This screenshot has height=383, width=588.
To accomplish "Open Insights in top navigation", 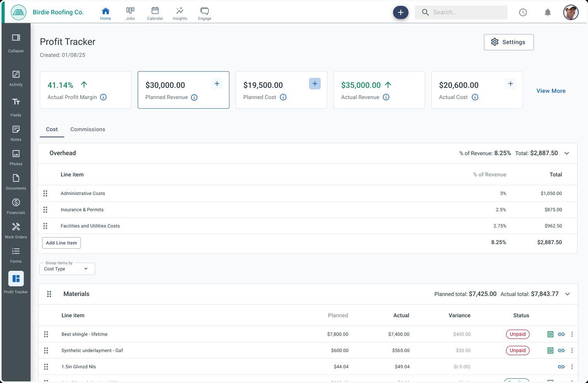I will coord(180,13).
